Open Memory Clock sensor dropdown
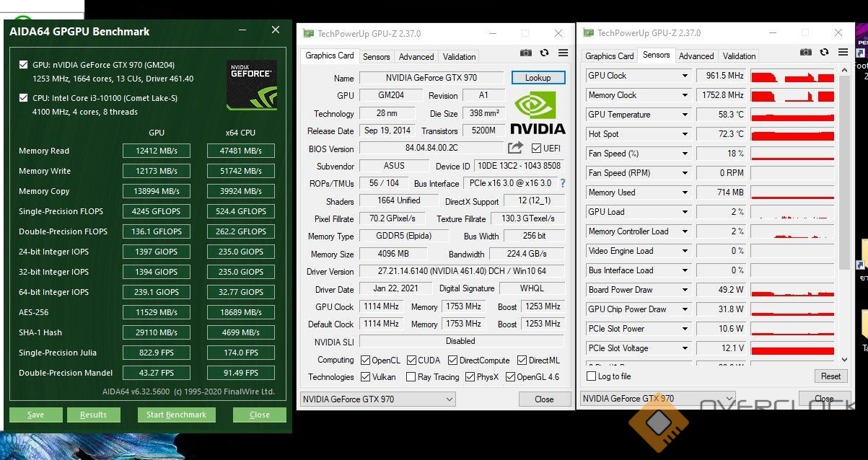The width and height of the screenshot is (868, 460). coord(685,95)
